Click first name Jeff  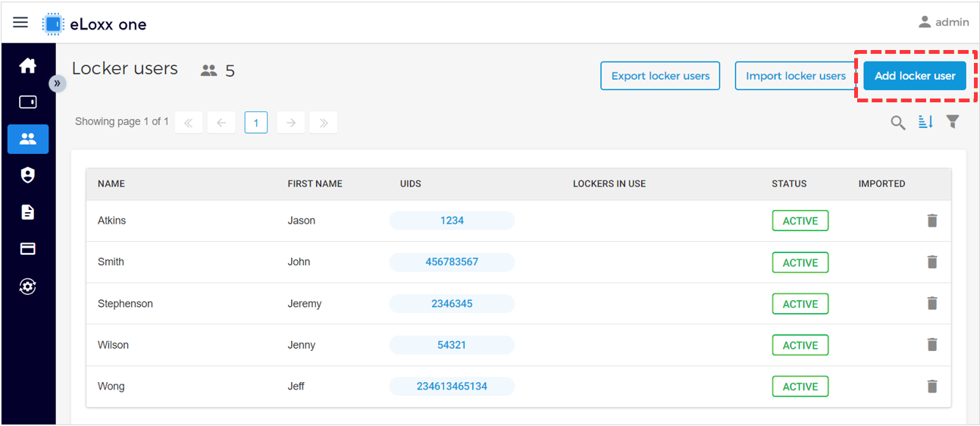tap(296, 386)
